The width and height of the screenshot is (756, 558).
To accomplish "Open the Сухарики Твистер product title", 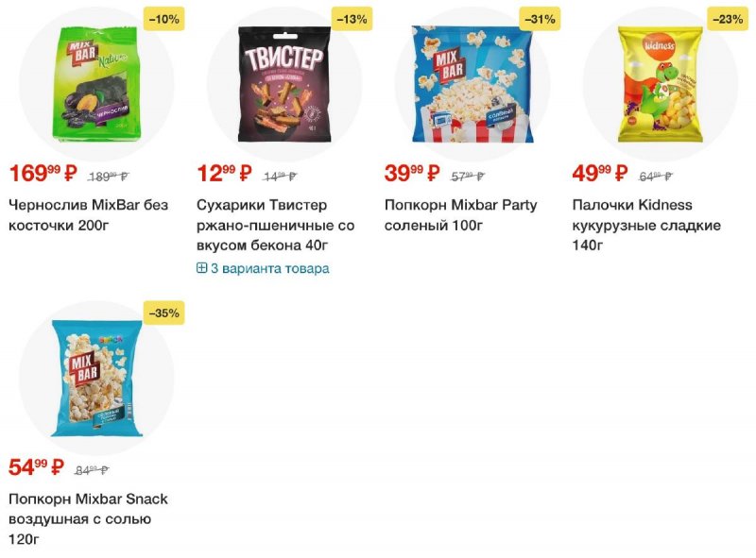I will (x=275, y=225).
